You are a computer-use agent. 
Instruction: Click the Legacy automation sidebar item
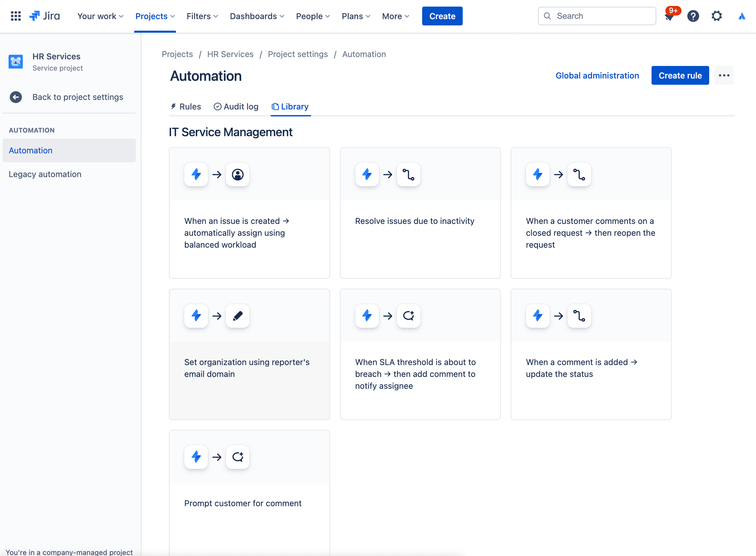pyautogui.click(x=45, y=174)
